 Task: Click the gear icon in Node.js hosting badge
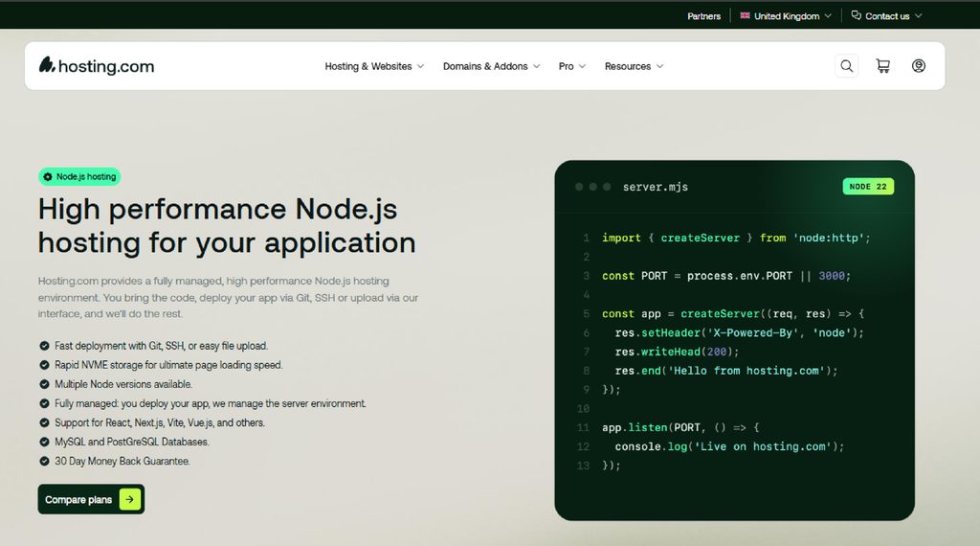(48, 177)
